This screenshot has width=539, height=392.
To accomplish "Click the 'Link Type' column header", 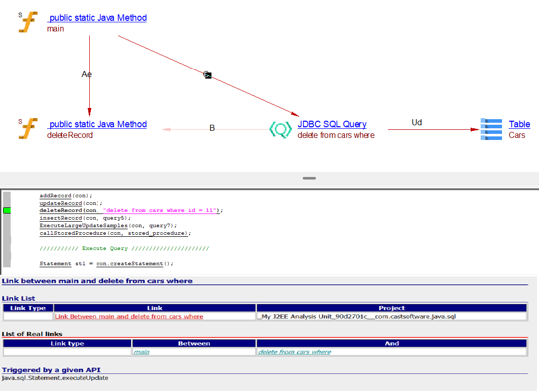I will pyautogui.click(x=28, y=308).
